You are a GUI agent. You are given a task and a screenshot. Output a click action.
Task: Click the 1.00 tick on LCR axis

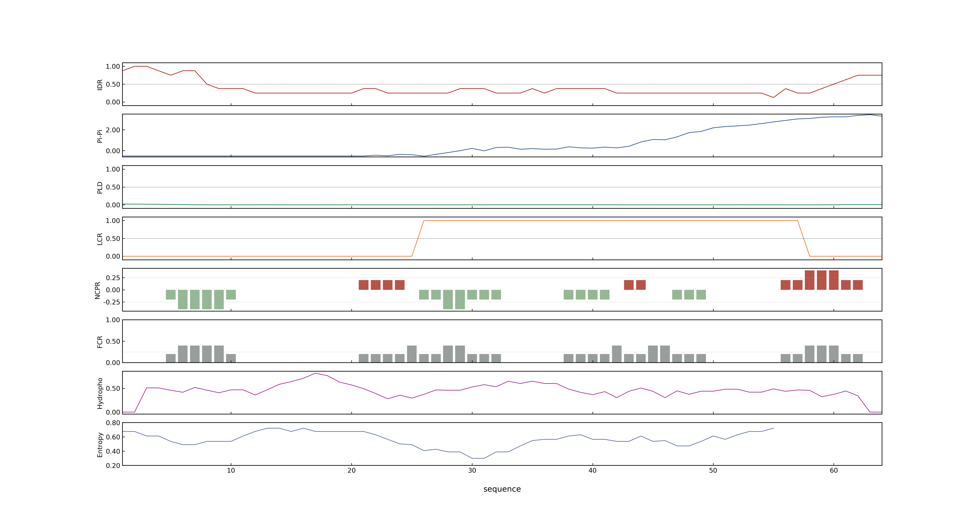click(113, 221)
